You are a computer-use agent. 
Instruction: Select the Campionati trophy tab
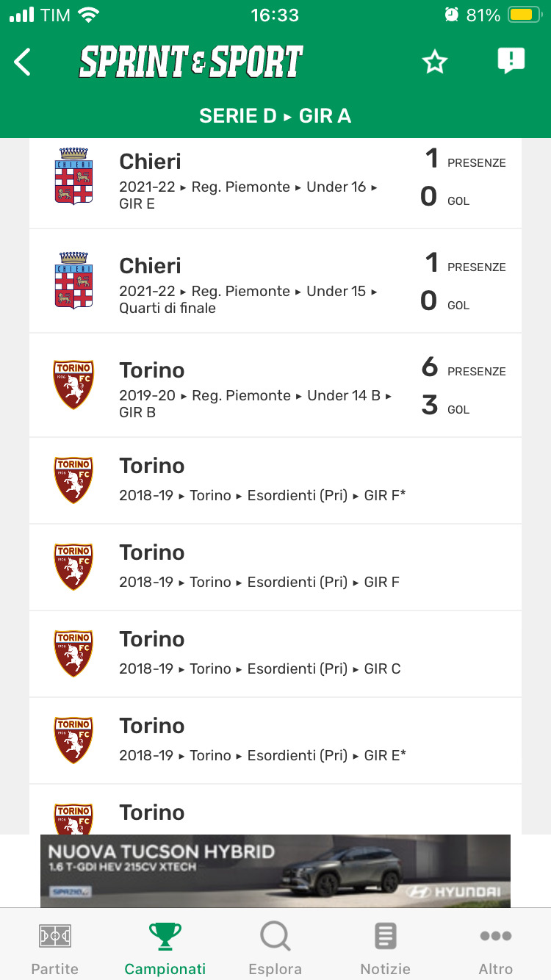click(165, 948)
